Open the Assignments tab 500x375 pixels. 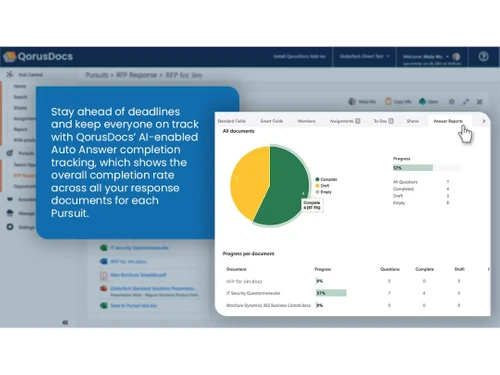pyautogui.click(x=345, y=121)
